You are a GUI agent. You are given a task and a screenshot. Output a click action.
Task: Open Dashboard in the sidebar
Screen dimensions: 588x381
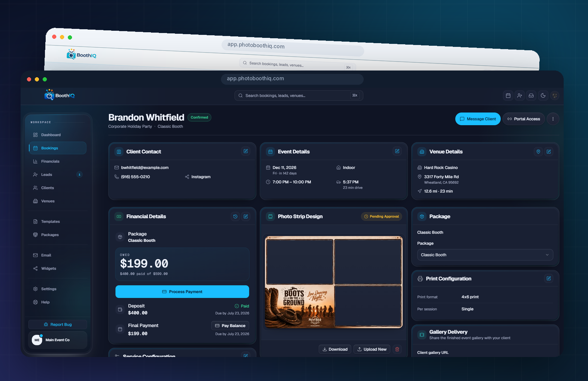[57, 135]
